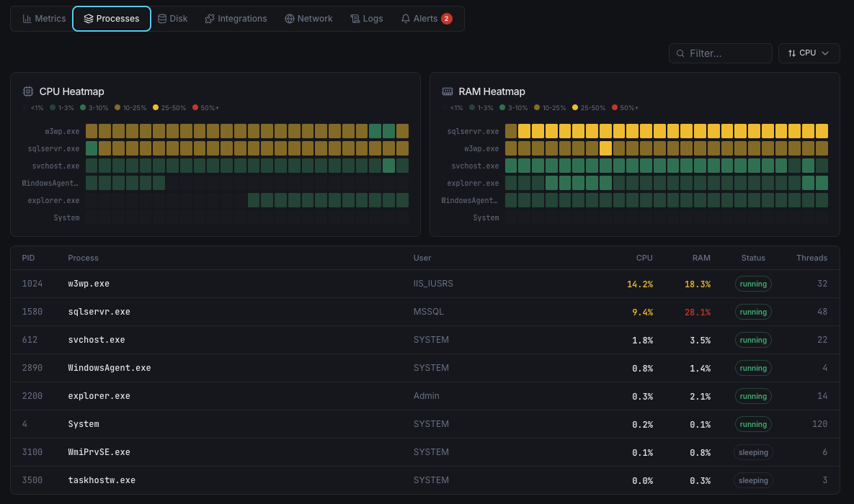This screenshot has width=854, height=504.
Task: Click the Logs icon
Action: tap(355, 19)
